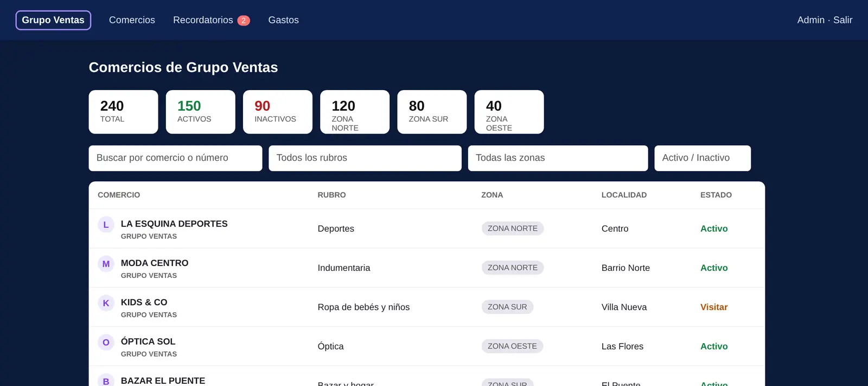The height and width of the screenshot is (386, 868).
Task: Click the O avatar of Óptica Sol
Action: [106, 342]
